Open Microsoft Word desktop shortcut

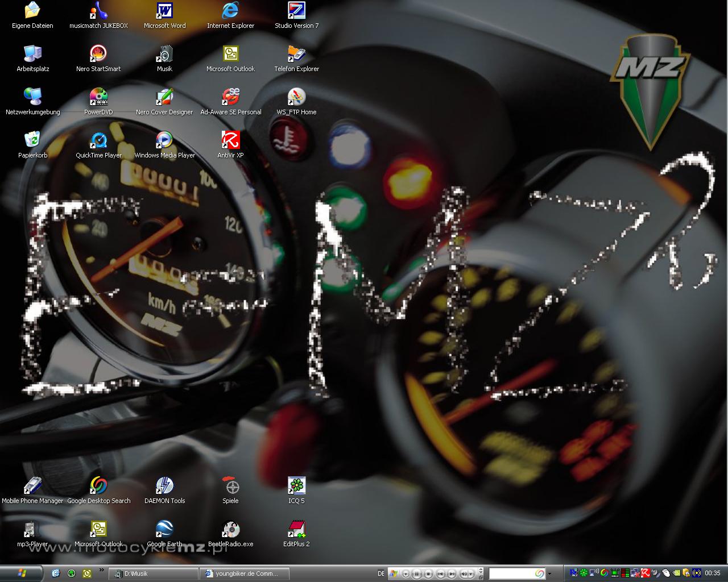click(164, 15)
